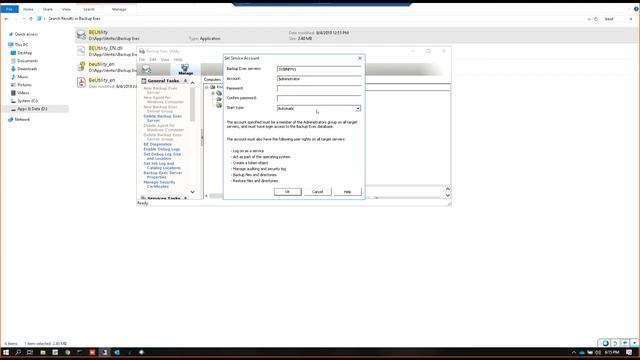The image size is (640, 360).
Task: Collapse the General Tasks section
Action: [185, 81]
